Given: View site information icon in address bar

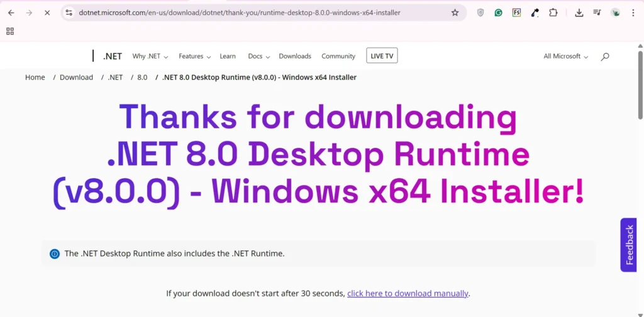Looking at the screenshot, I should click(x=69, y=13).
